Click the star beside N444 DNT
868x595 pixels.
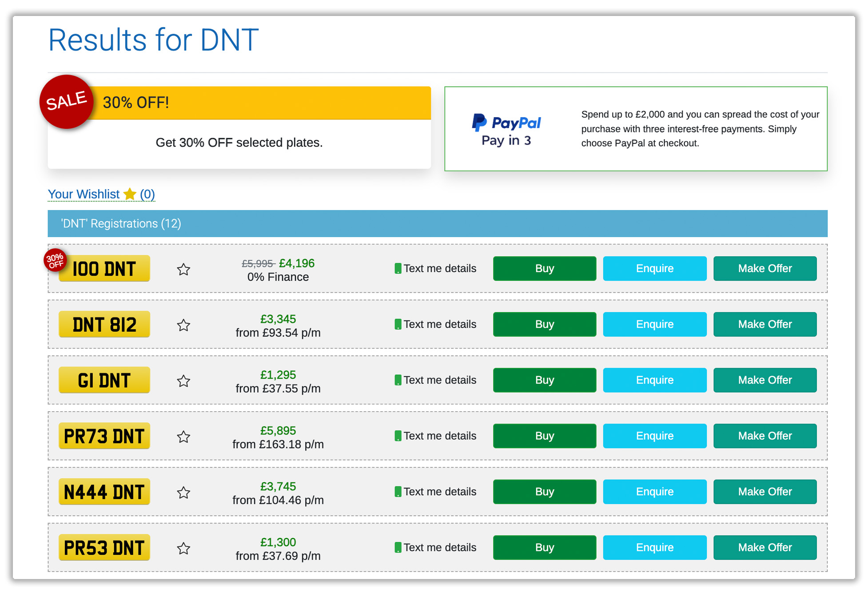pos(183,492)
